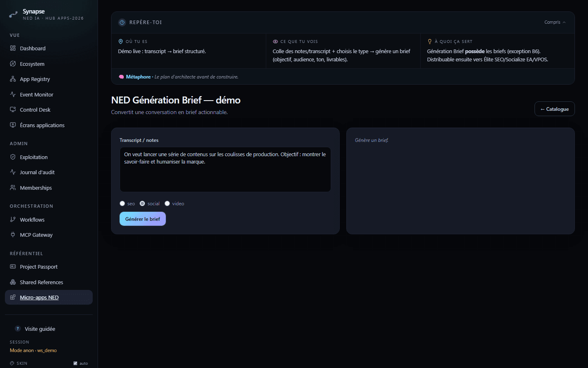Navigate to Control Desk
588x368 pixels.
pyautogui.click(x=49, y=110)
